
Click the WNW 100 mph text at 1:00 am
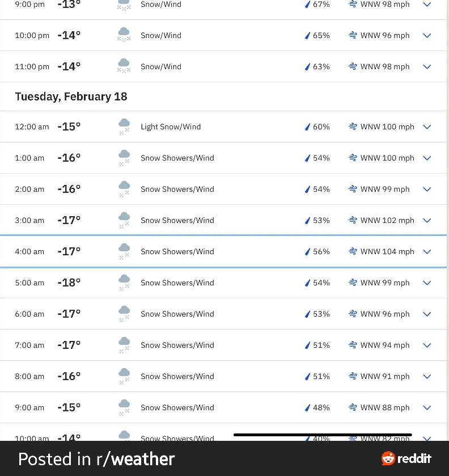[387, 158]
